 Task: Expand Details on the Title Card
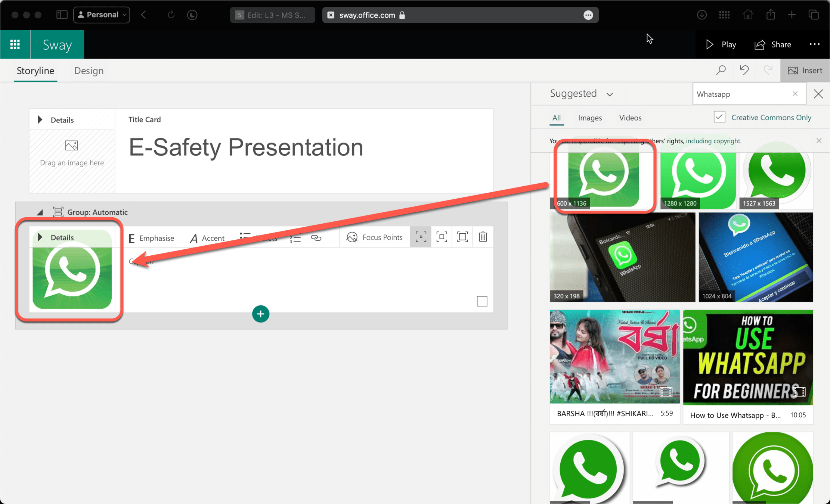click(40, 120)
